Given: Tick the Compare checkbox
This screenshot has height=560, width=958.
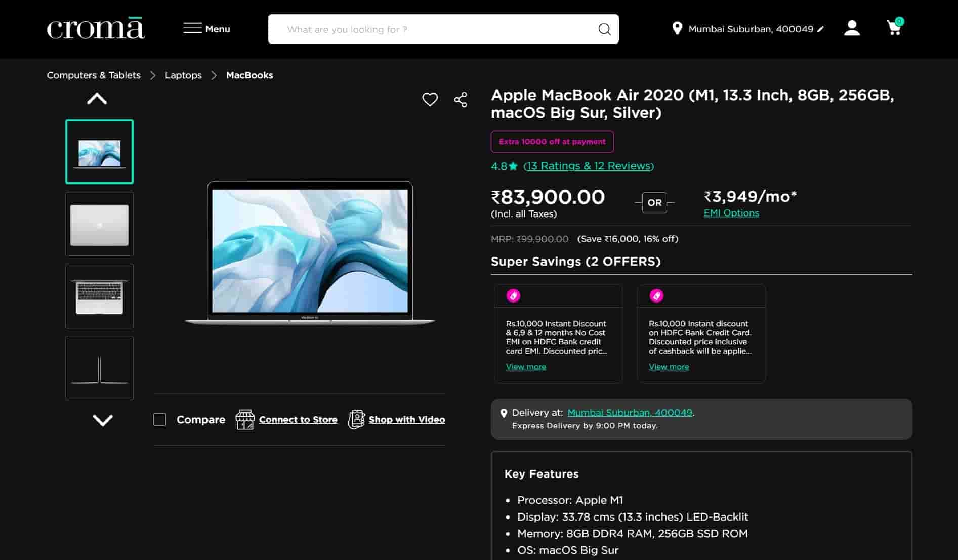Looking at the screenshot, I should (159, 420).
